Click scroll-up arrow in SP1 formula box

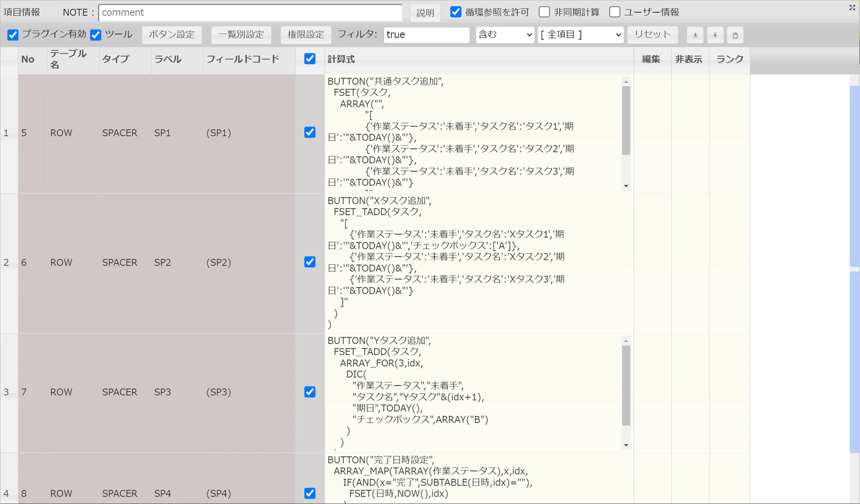click(x=626, y=81)
